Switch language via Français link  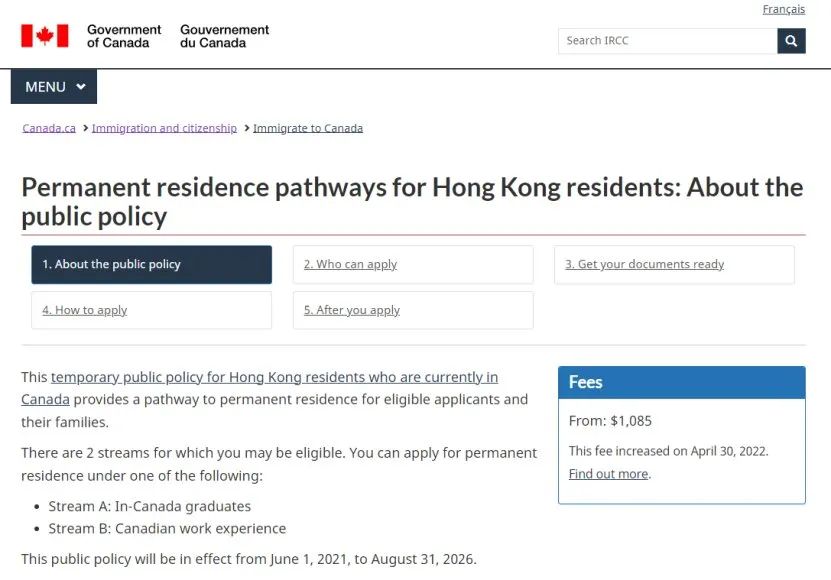(783, 9)
